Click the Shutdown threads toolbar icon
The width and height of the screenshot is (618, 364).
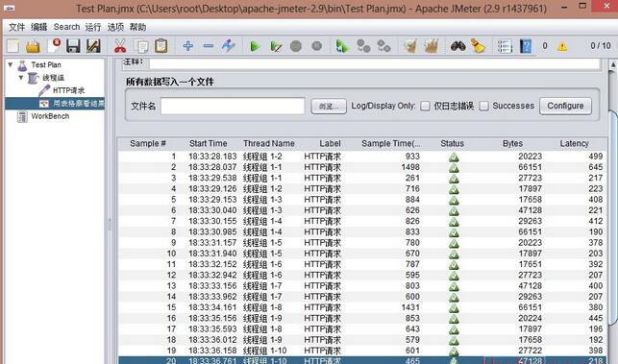point(317,46)
